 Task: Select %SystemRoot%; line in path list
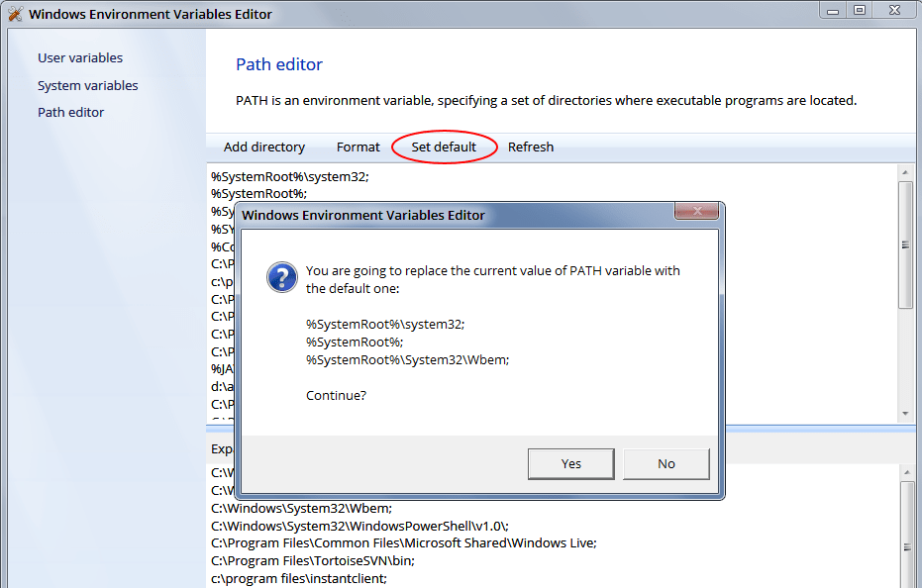click(259, 193)
